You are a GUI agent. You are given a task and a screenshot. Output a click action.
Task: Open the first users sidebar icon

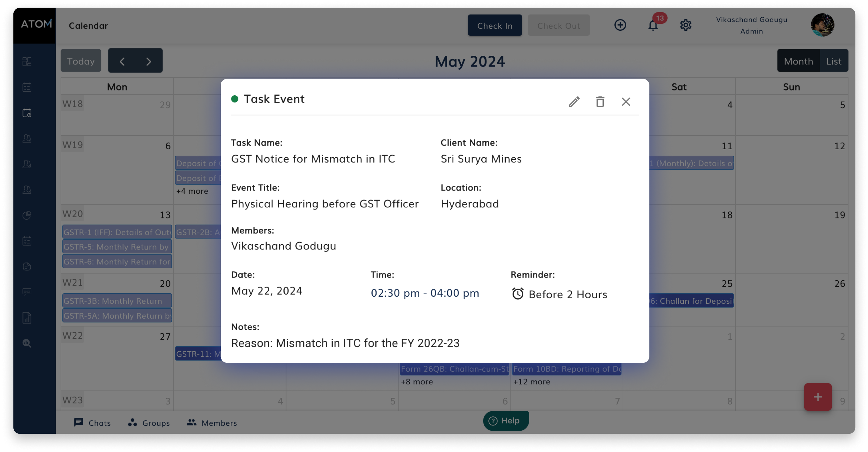pos(27,139)
